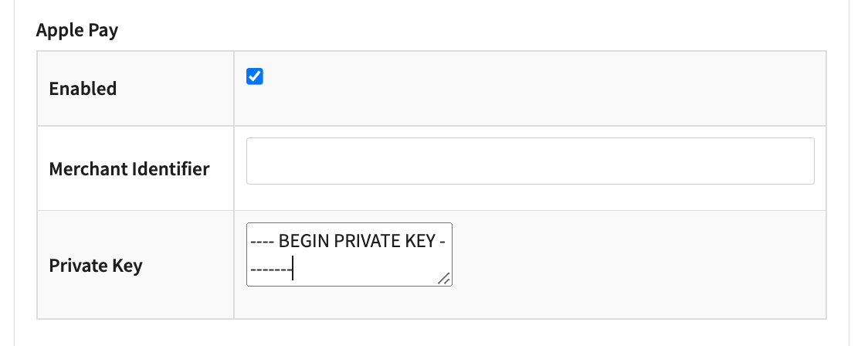Viewport: 868px width, 346px height.
Task: Click into the Merchant Identifier field
Action: [530, 161]
